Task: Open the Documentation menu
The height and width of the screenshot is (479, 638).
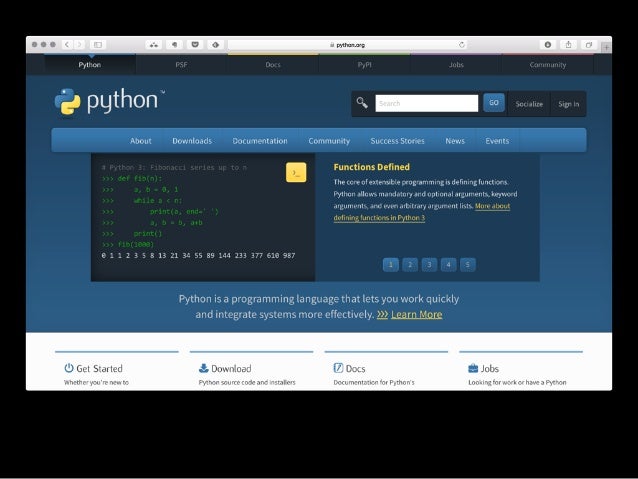Action: pyautogui.click(x=260, y=141)
